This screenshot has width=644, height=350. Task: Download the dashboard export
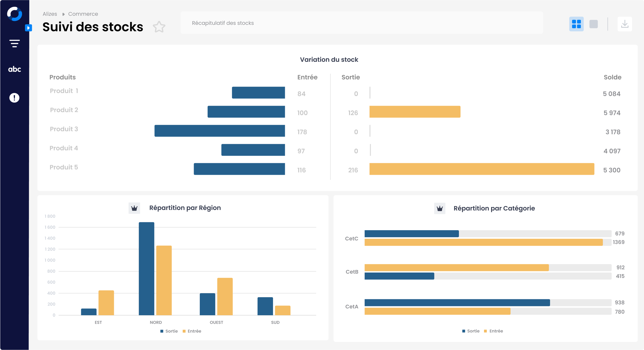pos(625,24)
